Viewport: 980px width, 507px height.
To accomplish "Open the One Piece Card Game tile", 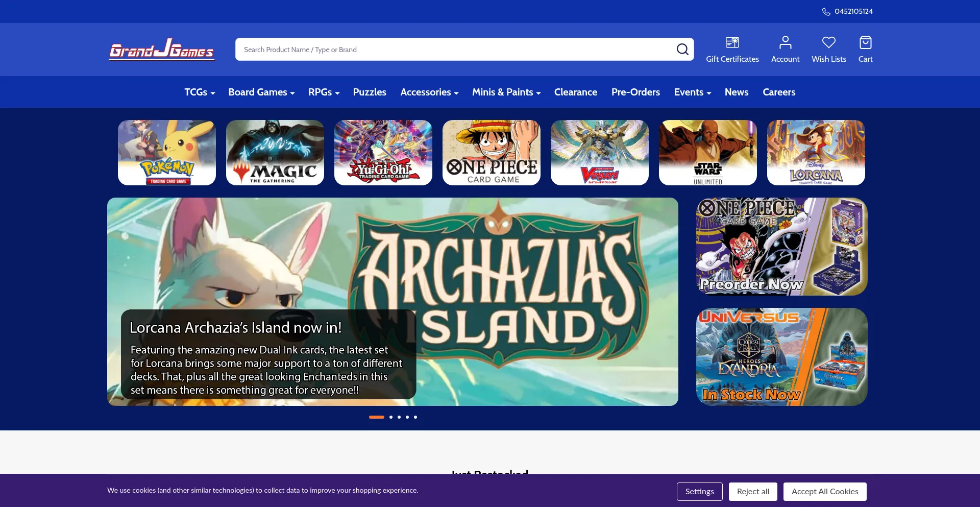I will [x=492, y=153].
